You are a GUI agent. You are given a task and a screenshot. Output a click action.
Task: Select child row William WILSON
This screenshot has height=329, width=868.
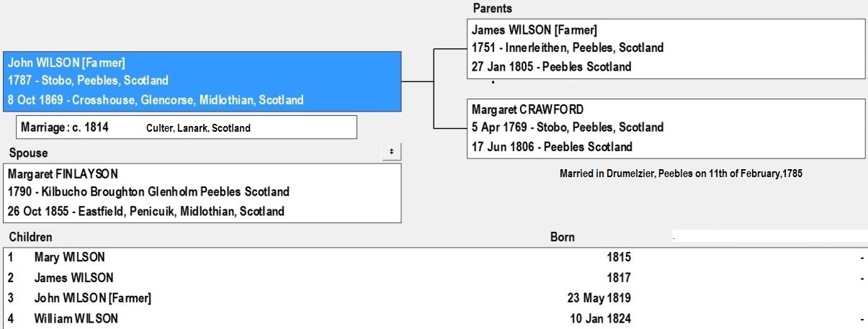[x=76, y=318]
